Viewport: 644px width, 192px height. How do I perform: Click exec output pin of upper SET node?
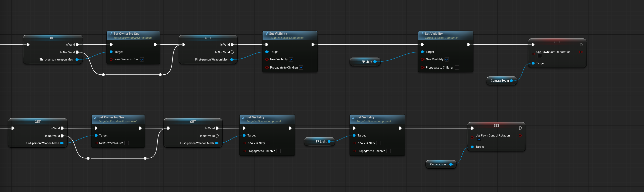coord(582,45)
